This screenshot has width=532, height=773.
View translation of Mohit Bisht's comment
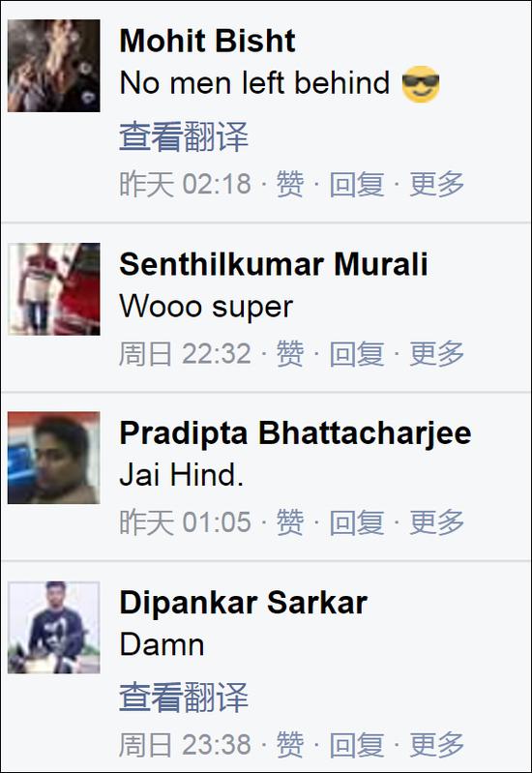click(x=184, y=136)
